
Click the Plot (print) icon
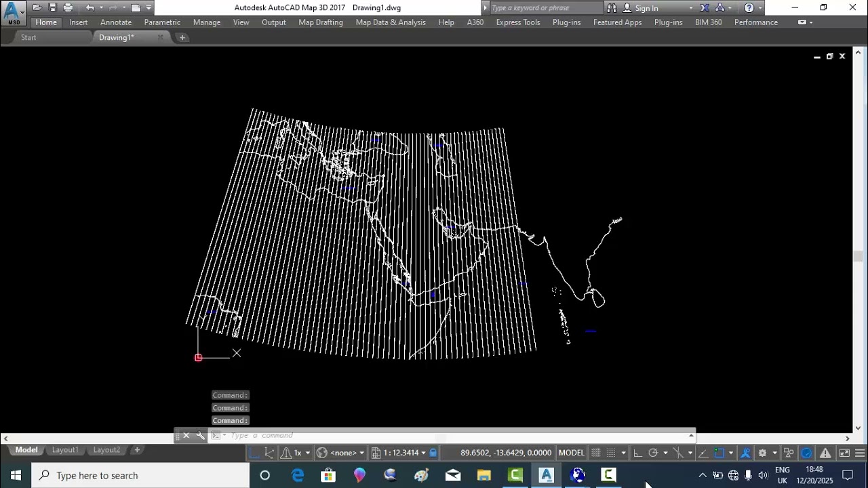pyautogui.click(x=68, y=7)
